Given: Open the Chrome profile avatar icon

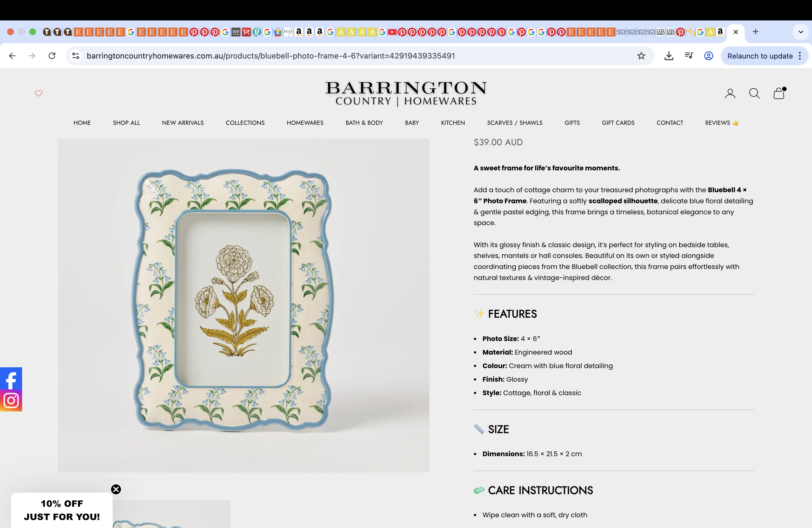Looking at the screenshot, I should [x=709, y=56].
